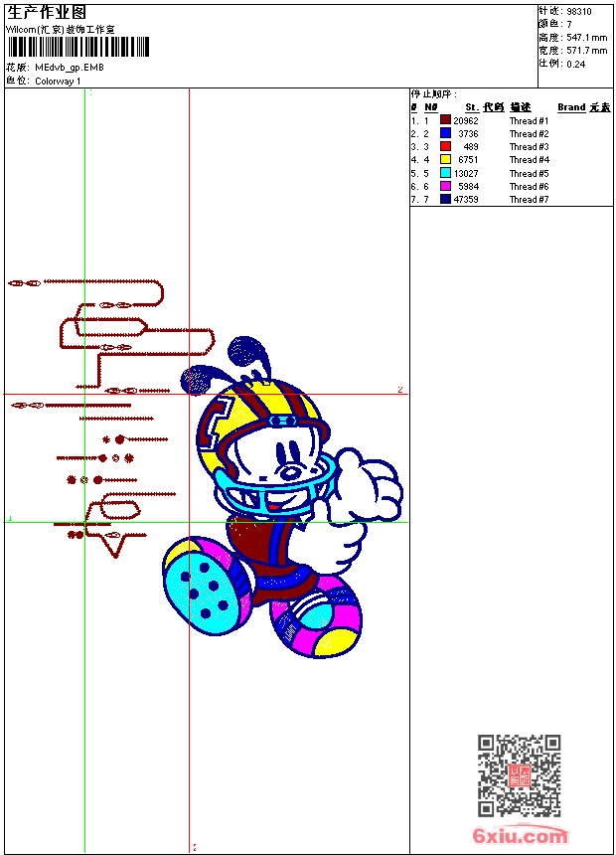Select stitch count 5984 in row 6

[x=468, y=187]
